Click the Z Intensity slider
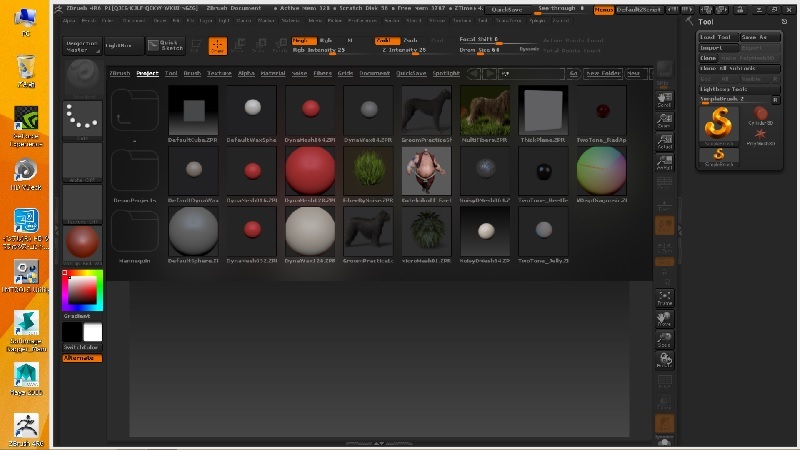The width and height of the screenshot is (800, 450). (x=413, y=50)
